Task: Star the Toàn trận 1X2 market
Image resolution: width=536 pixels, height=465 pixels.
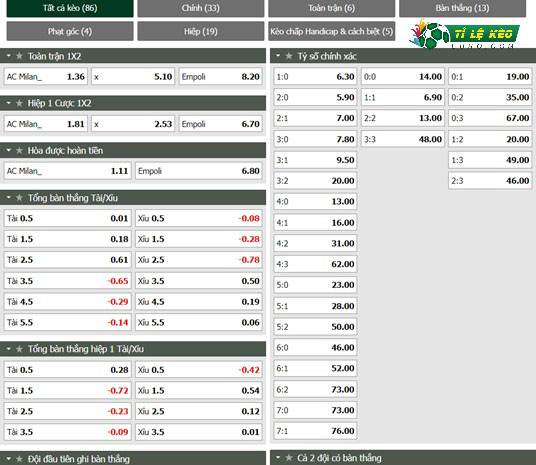Action: [x=19, y=56]
